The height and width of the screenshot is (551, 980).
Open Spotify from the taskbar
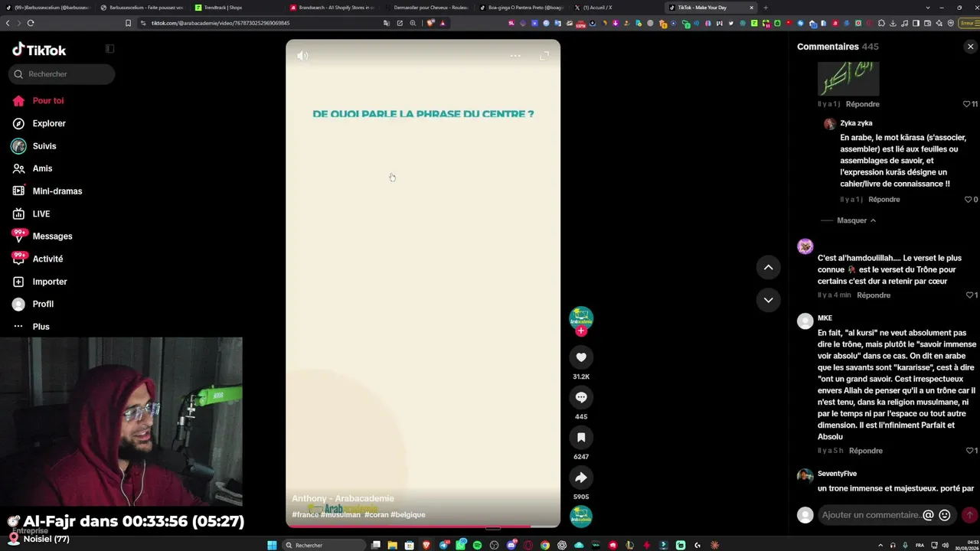point(477,545)
